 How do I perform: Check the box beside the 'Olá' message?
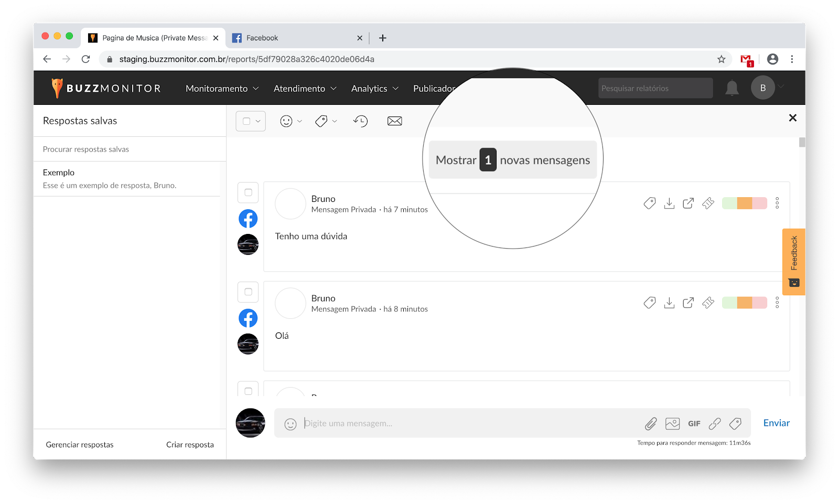click(x=248, y=292)
